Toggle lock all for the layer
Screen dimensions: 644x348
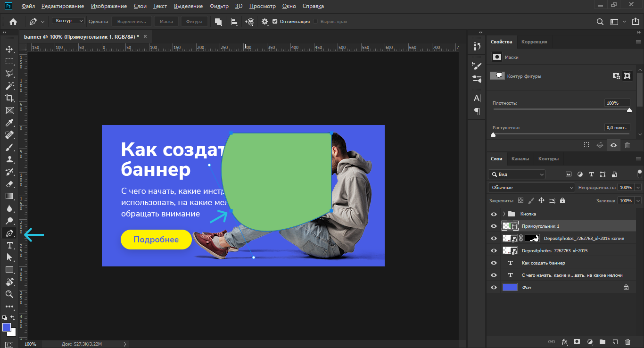(x=562, y=200)
